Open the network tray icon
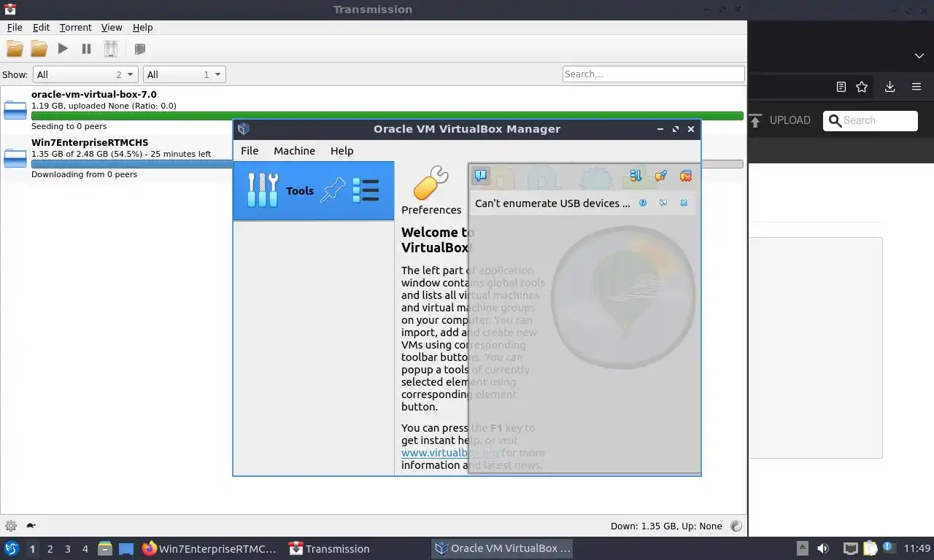Viewport: 934px width, 560px height. coord(850,548)
